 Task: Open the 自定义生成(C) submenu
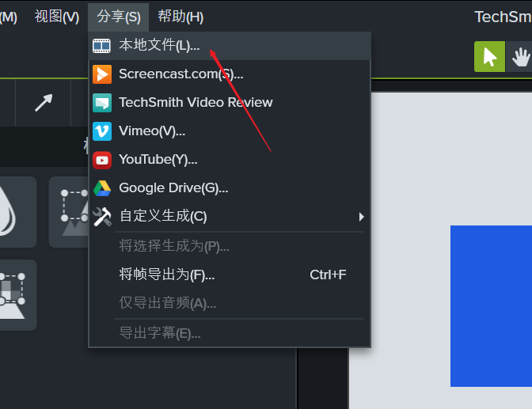[230, 217]
